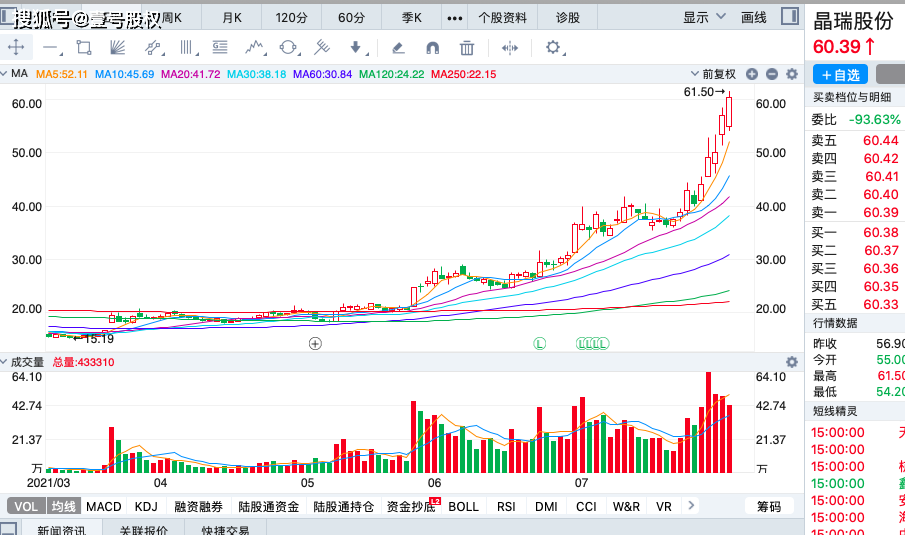Click the trash delete drawings icon
This screenshot has width=905, height=535.
(467, 48)
